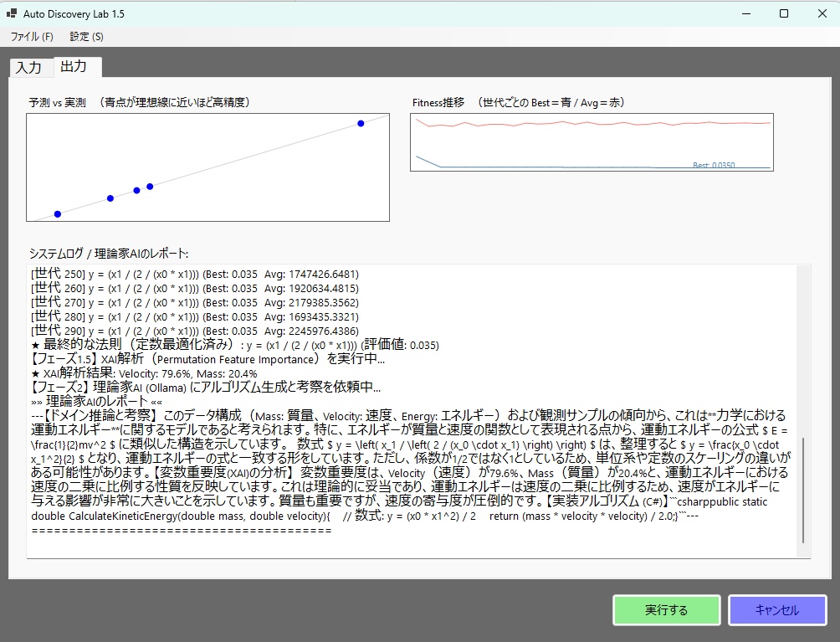Maximize the Auto Discovery Lab window
The height and width of the screenshot is (642, 840).
[x=784, y=14]
